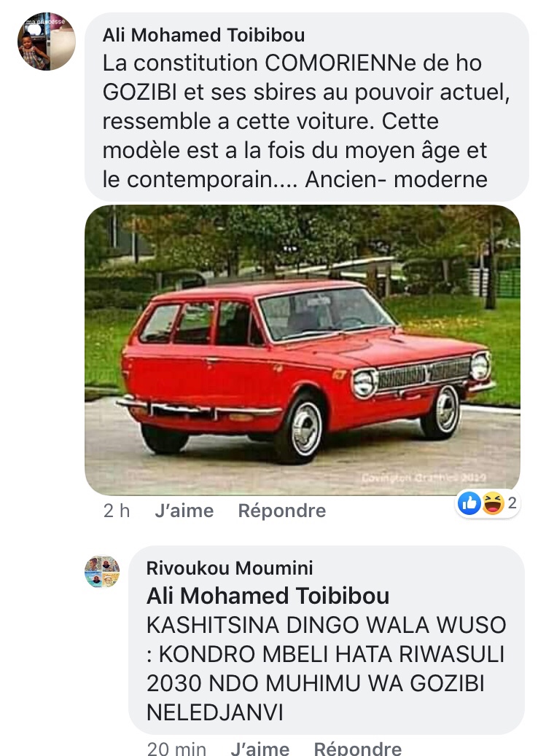Open Ali Mohamed Toibibou's profile picture

pyautogui.click(x=47, y=42)
